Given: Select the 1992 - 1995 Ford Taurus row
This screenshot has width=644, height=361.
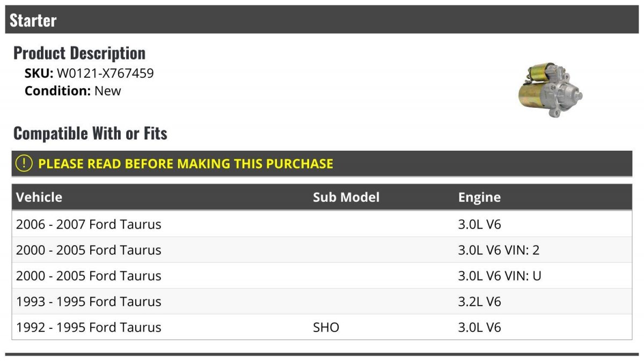Looking at the screenshot, I should coord(322,327).
